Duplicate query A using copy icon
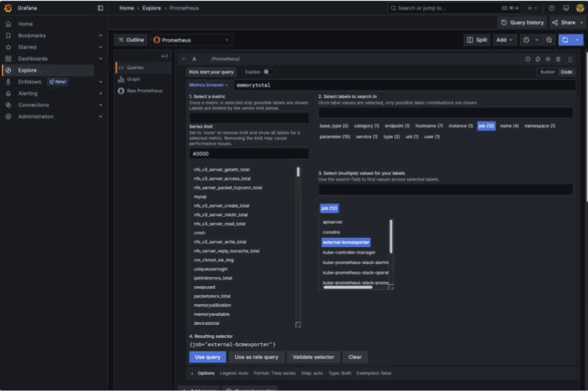Screen dimensions: 588x391 click(538, 59)
